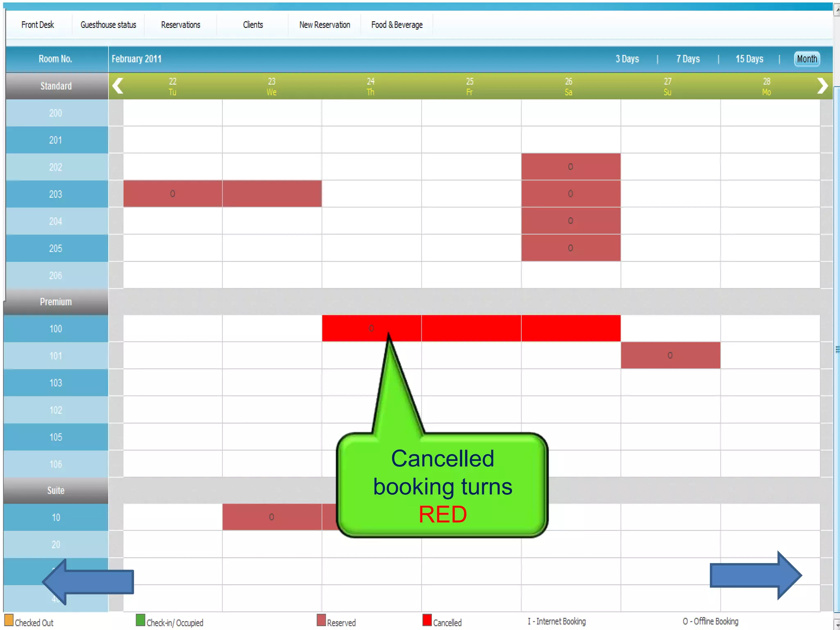
Task: Click the 22 Tu date header
Action: coord(173,87)
